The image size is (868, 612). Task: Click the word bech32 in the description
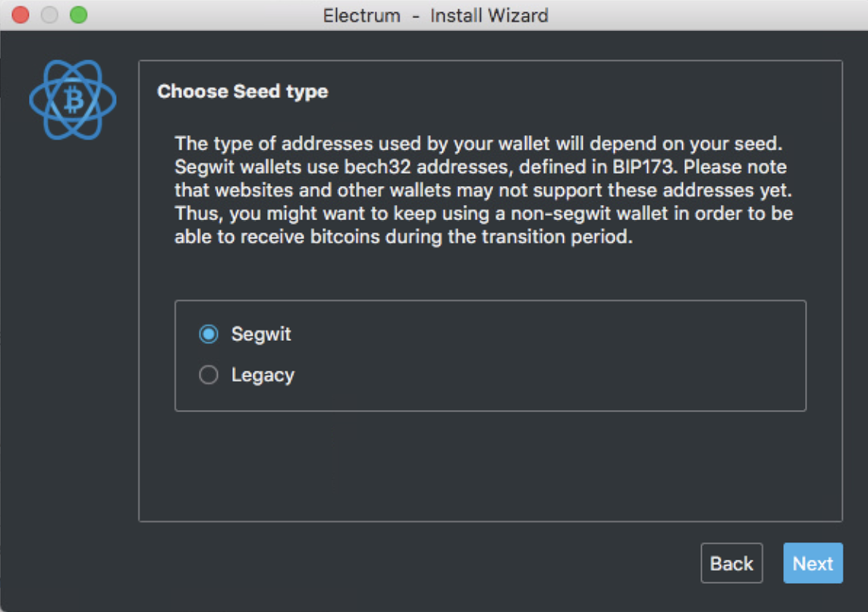point(377,167)
